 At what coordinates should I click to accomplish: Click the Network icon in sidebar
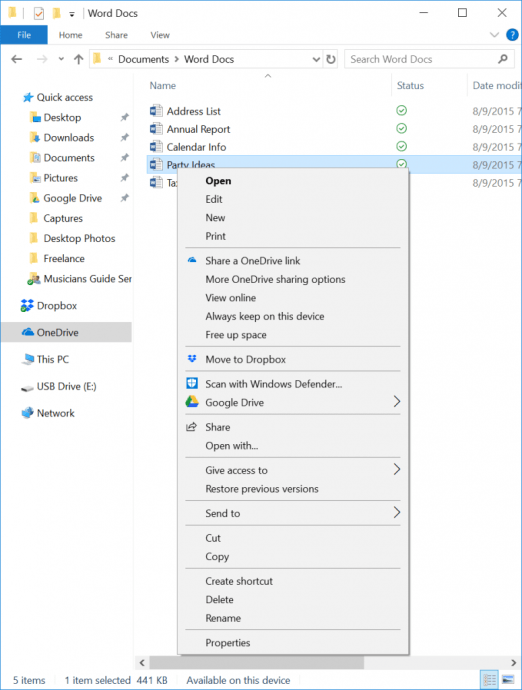(x=27, y=413)
